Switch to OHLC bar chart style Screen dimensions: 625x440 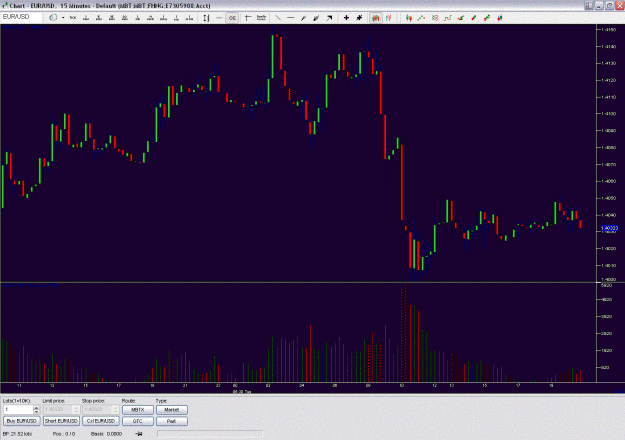tap(389, 18)
